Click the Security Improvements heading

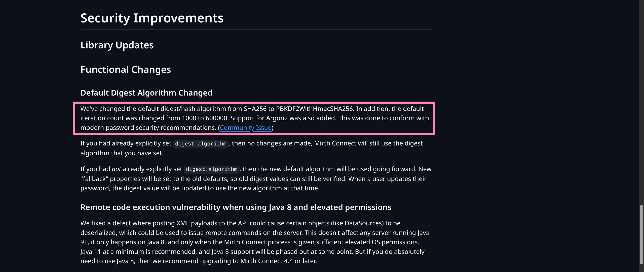click(152, 18)
